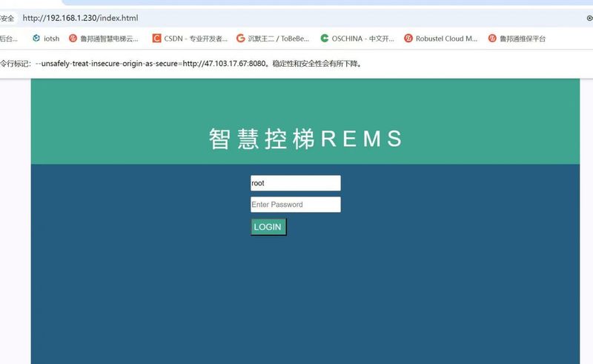Click the 智慧控梯REMS page title

click(x=305, y=139)
